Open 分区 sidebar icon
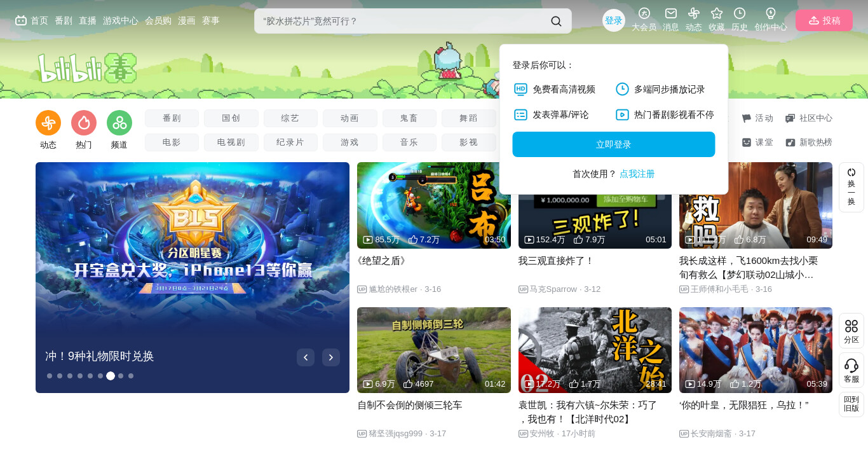 pyautogui.click(x=851, y=331)
